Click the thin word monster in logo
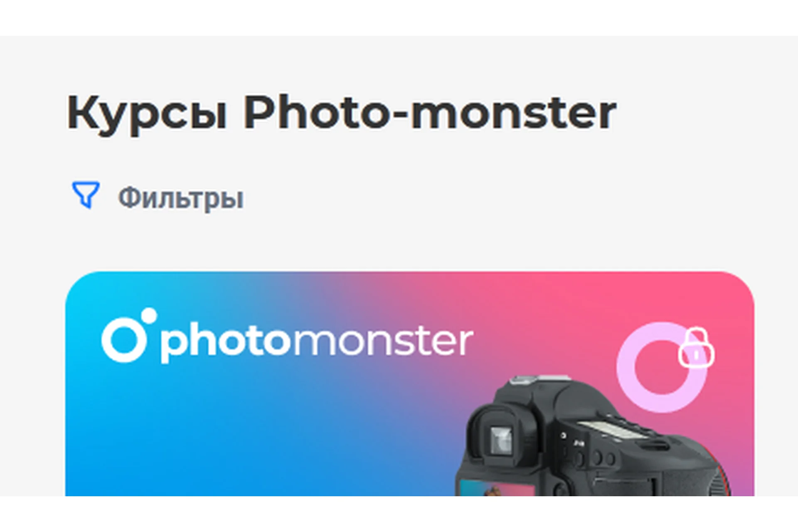Screen dimensions: 798x532 point(383,342)
